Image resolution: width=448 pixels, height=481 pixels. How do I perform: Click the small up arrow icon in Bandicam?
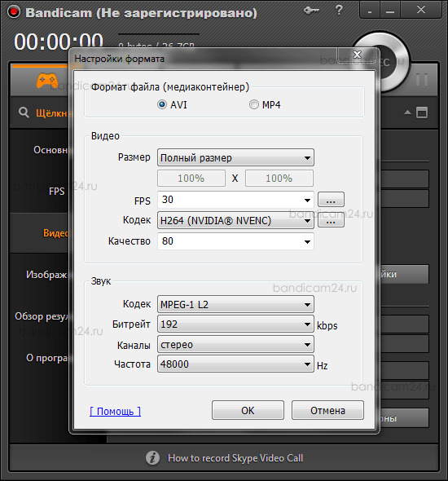(x=407, y=113)
